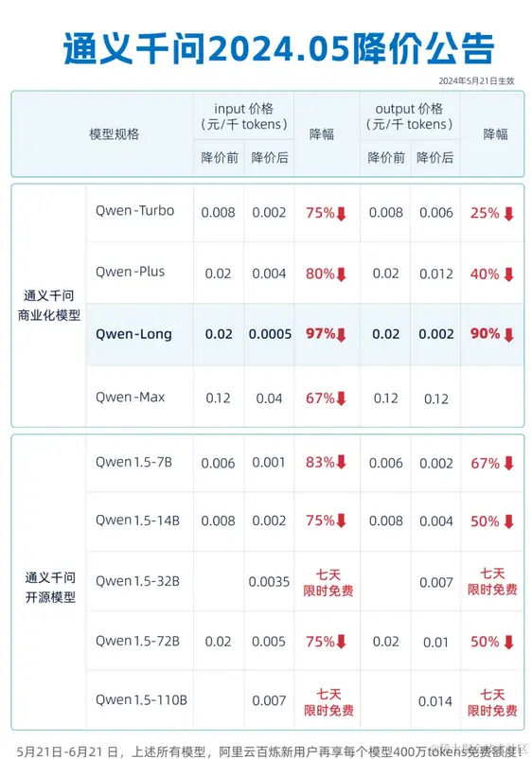
Task: Click the input 价格 column header
Action: [244, 116]
